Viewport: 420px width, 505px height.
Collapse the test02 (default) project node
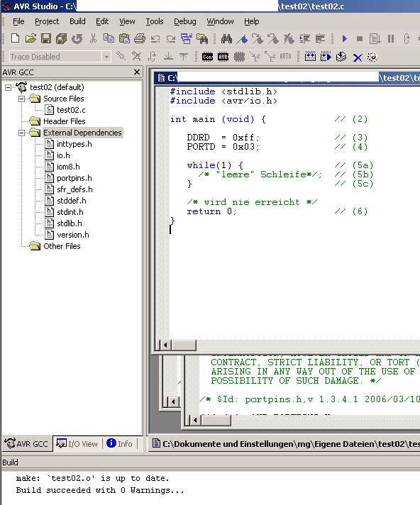coord(8,87)
